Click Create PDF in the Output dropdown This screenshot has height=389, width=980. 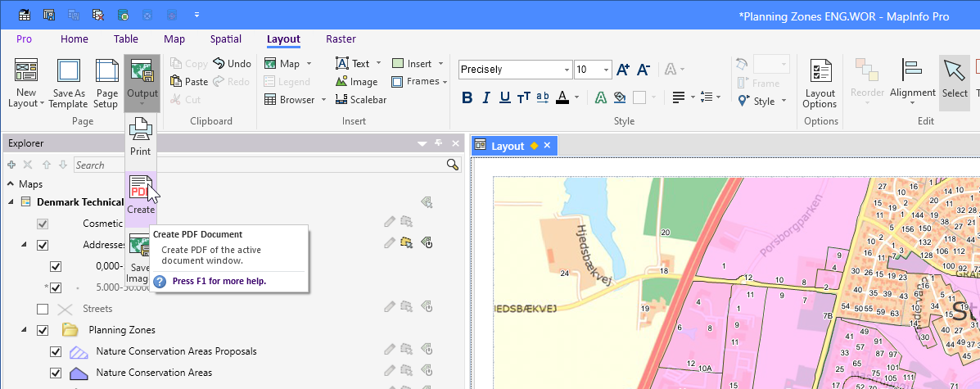141,193
